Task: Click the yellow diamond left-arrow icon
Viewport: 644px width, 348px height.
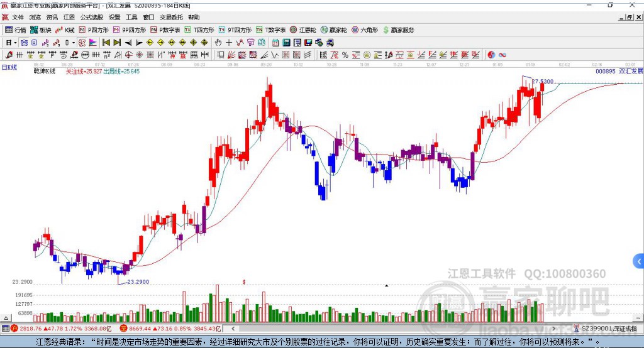Action: [150, 43]
